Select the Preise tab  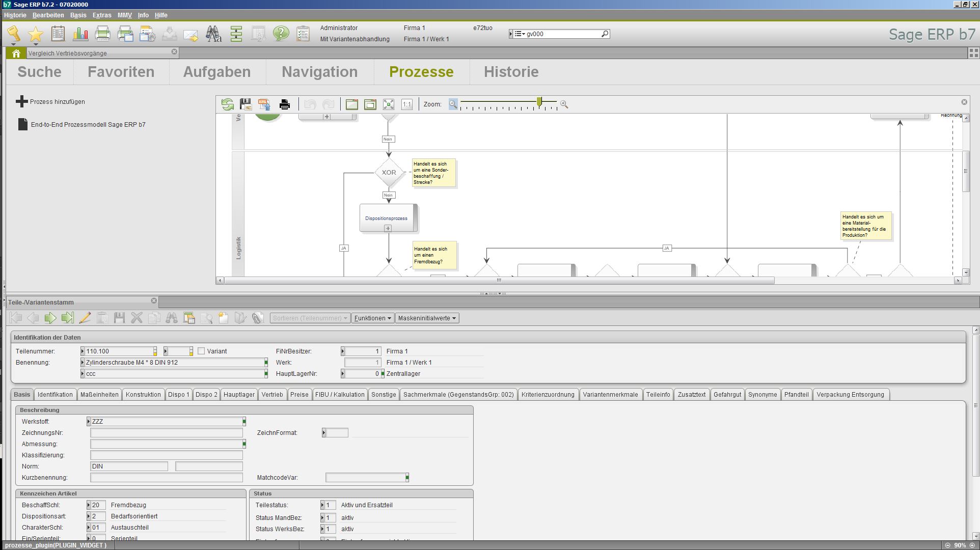[300, 395]
